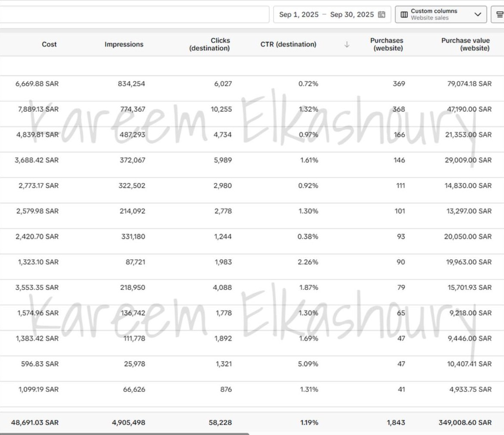Select the 331,180 impressions cell
This screenshot has height=435, width=504.
coord(133,236)
